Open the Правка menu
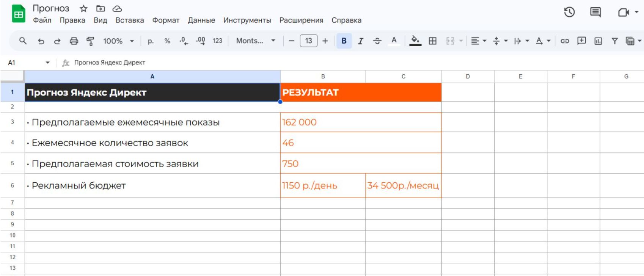The image size is (644, 276). tap(72, 20)
